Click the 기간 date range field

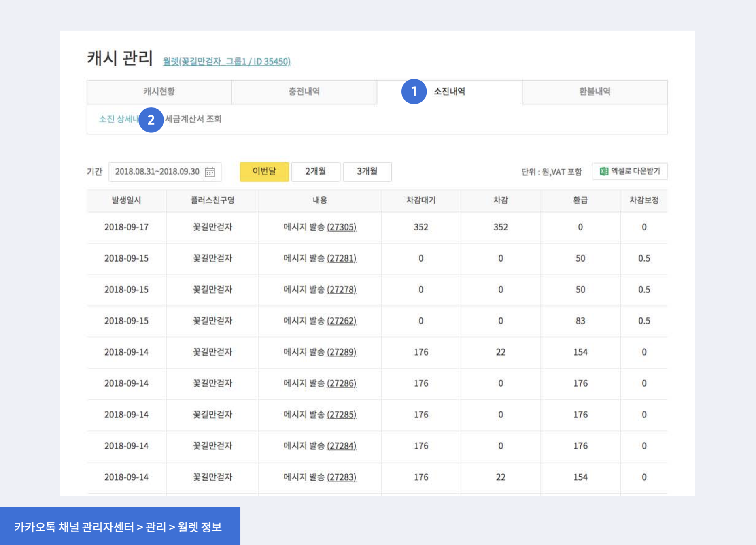(158, 172)
